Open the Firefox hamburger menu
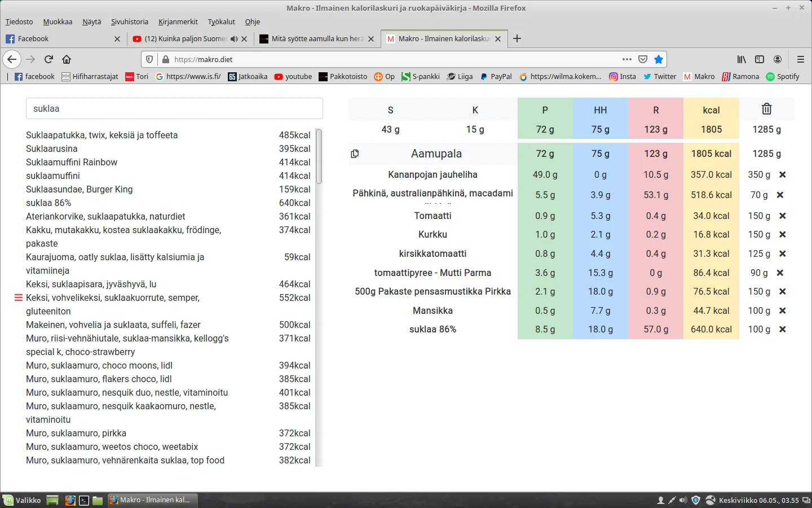Image resolution: width=812 pixels, height=508 pixels. point(800,59)
